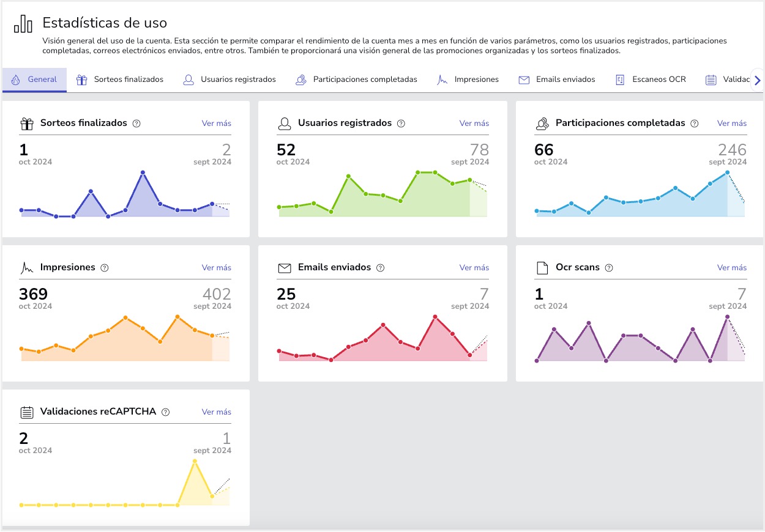Click the Impresiones card help question mark
Screen dimensions: 765x532
(x=105, y=268)
